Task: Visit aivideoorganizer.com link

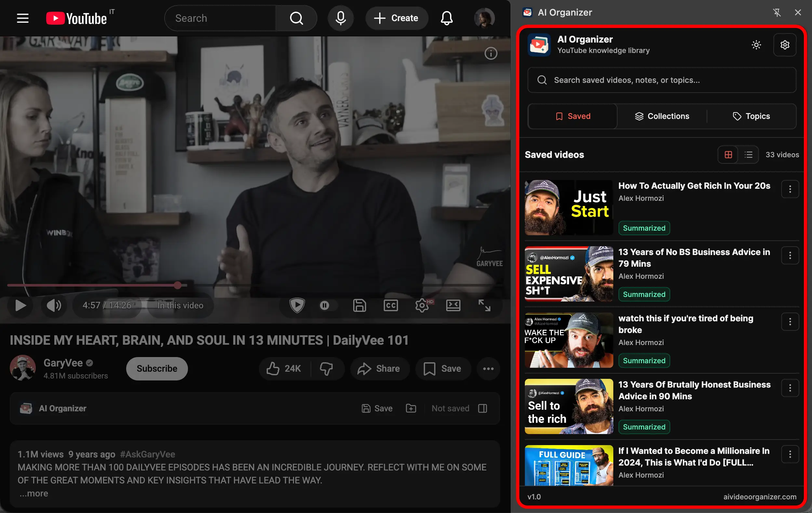Action: point(759,496)
